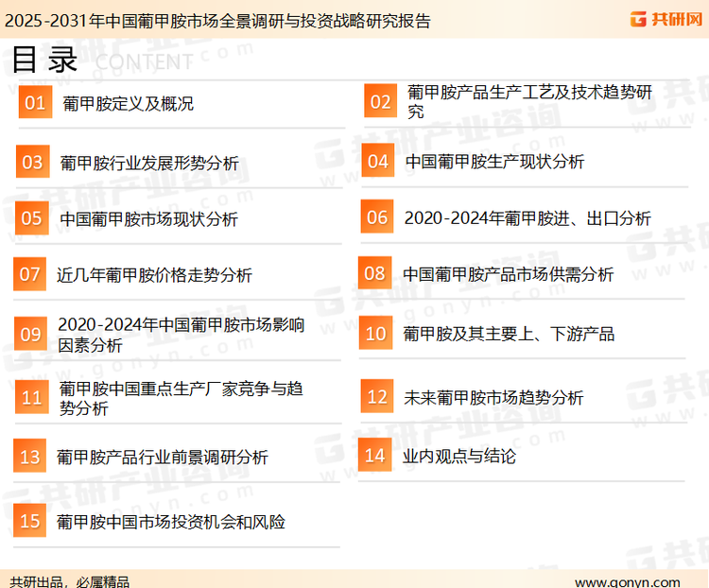Click the orange 11 number badge
The width and height of the screenshot is (709, 588).
pos(31,397)
